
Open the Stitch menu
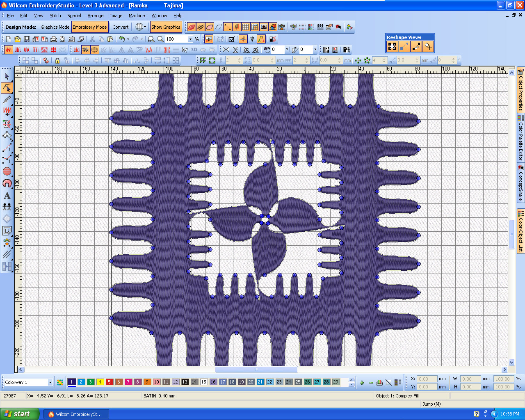coord(55,16)
